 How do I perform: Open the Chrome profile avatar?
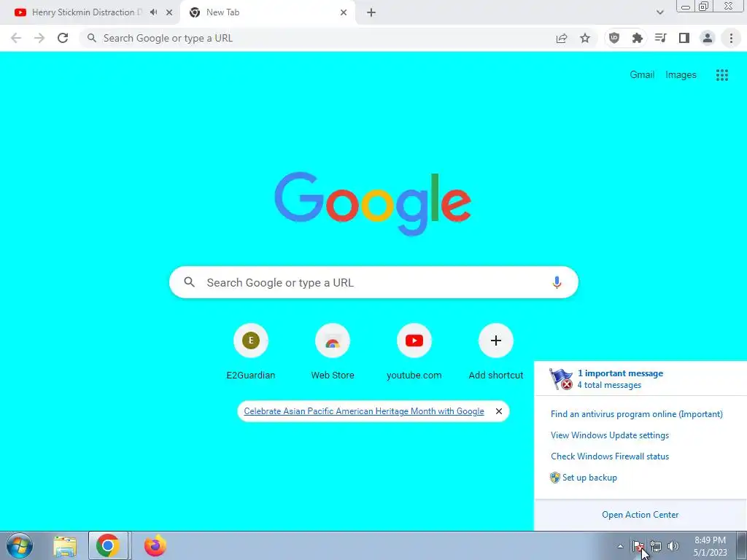coord(708,38)
